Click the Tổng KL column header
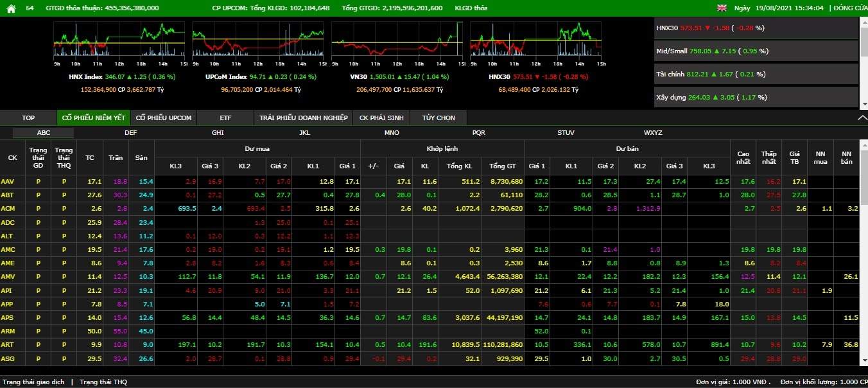This screenshot has width=868, height=388. pos(459,166)
